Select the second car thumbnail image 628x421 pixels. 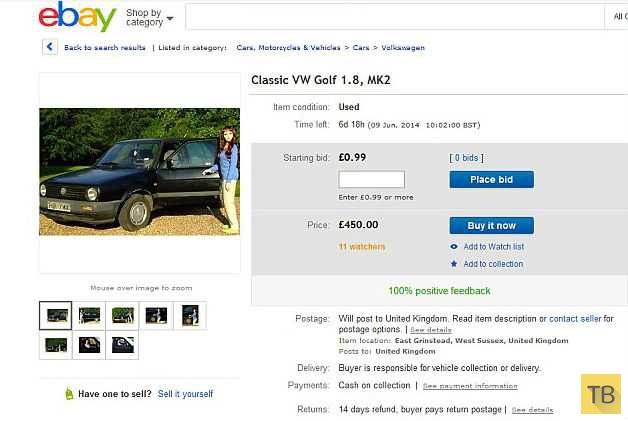(89, 316)
